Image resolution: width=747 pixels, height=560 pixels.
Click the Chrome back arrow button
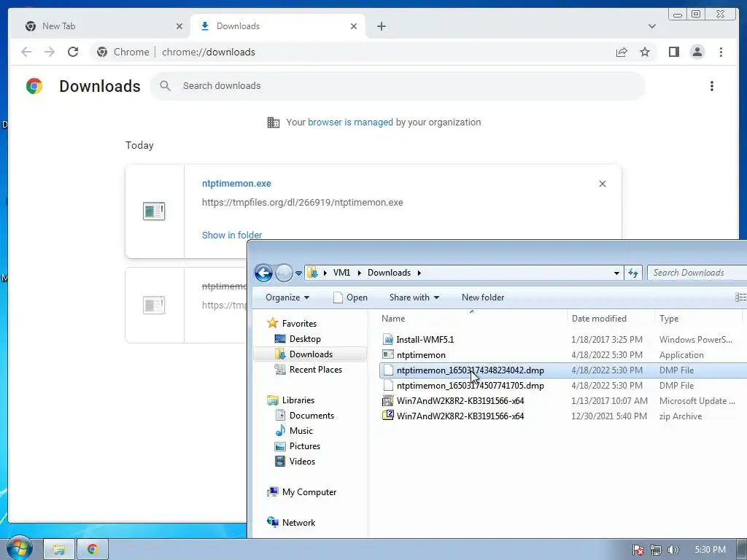pyautogui.click(x=26, y=52)
